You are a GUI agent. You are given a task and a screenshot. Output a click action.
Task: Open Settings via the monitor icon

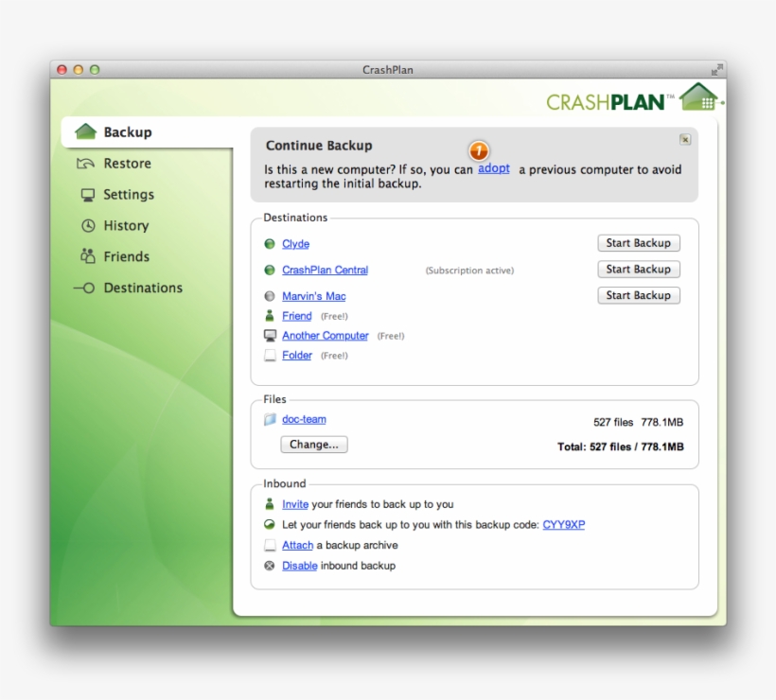pyautogui.click(x=88, y=194)
